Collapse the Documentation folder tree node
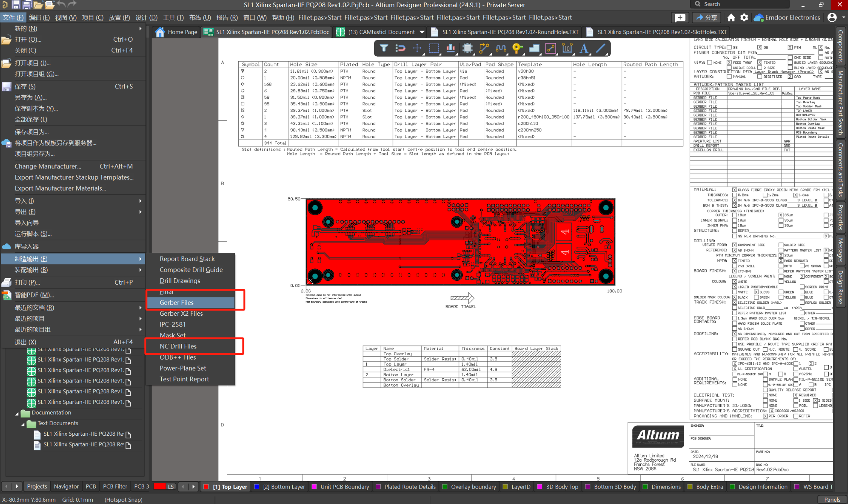The width and height of the screenshot is (849, 504). tap(17, 413)
